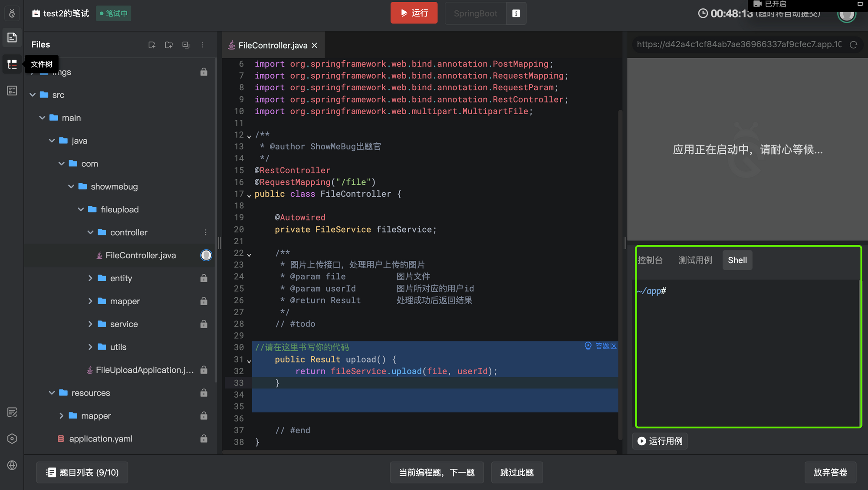This screenshot has width=868, height=490.
Task: Click the lock icon on resources folder
Action: coord(204,393)
